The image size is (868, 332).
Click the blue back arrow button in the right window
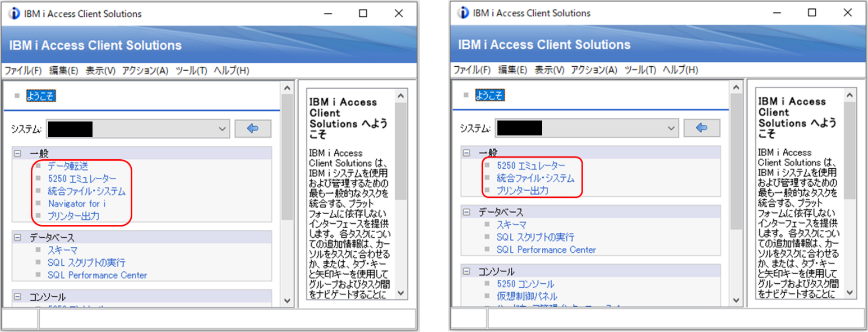click(x=701, y=128)
